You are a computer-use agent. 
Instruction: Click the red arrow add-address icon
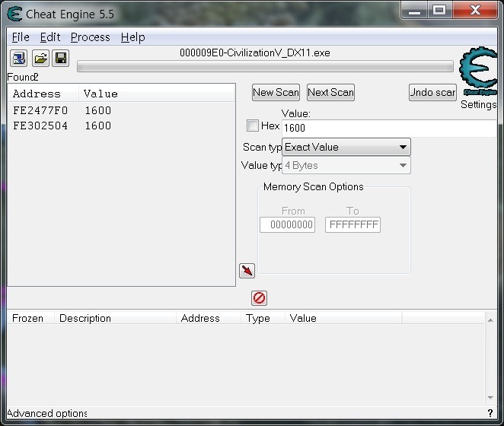[x=247, y=271]
